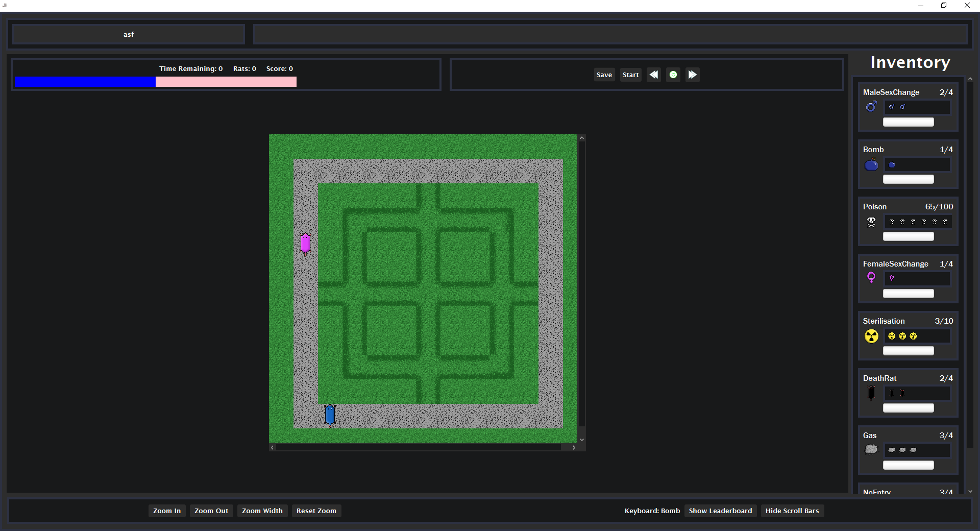Click the white bar under MaleSexChange
Viewport: 980px width, 531px height.
click(x=909, y=122)
